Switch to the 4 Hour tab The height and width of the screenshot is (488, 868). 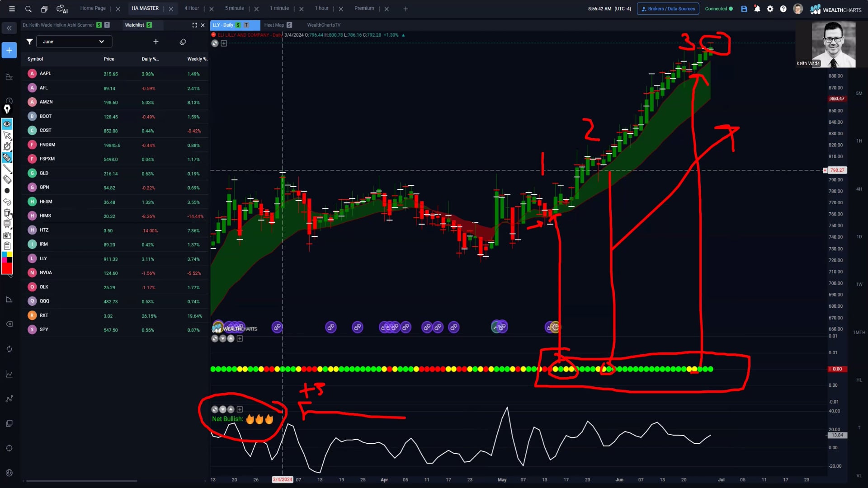192,8
